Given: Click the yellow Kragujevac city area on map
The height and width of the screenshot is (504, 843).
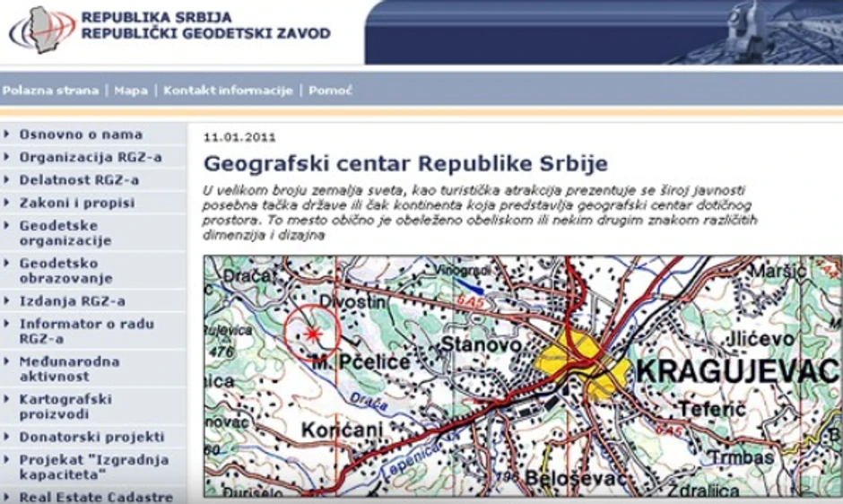Looking at the screenshot, I should [x=583, y=364].
